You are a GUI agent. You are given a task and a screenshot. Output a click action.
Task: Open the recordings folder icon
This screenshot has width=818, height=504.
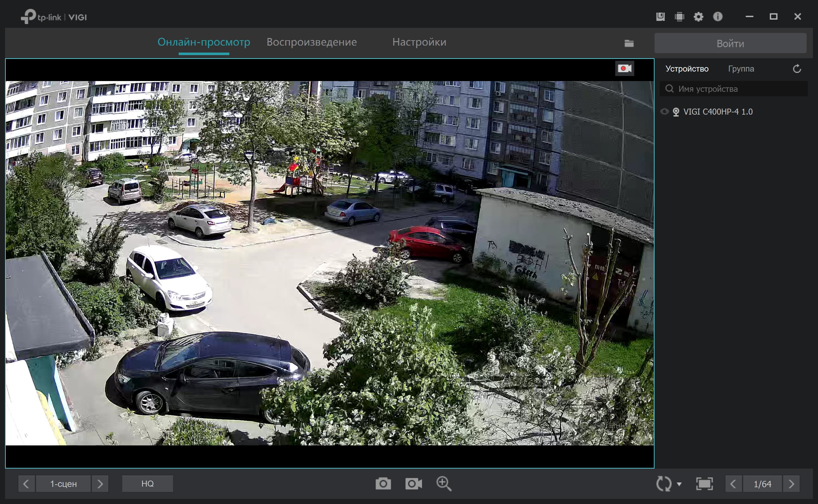pos(629,43)
